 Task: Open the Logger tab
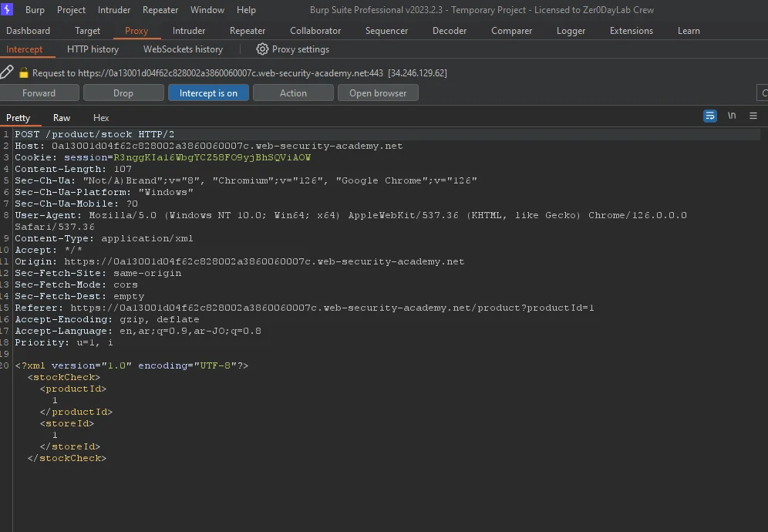(x=571, y=30)
